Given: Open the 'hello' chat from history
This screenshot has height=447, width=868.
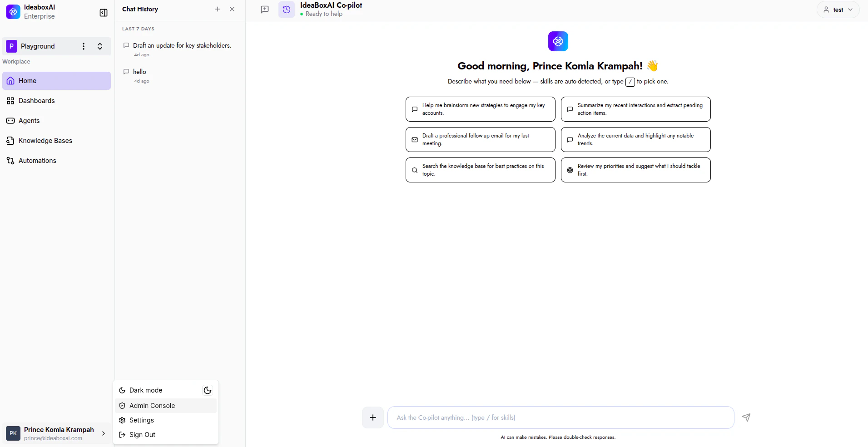Looking at the screenshot, I should click(180, 76).
